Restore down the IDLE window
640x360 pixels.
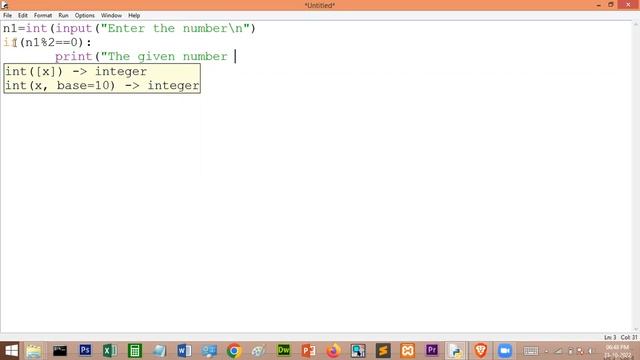pyautogui.click(x=611, y=5)
